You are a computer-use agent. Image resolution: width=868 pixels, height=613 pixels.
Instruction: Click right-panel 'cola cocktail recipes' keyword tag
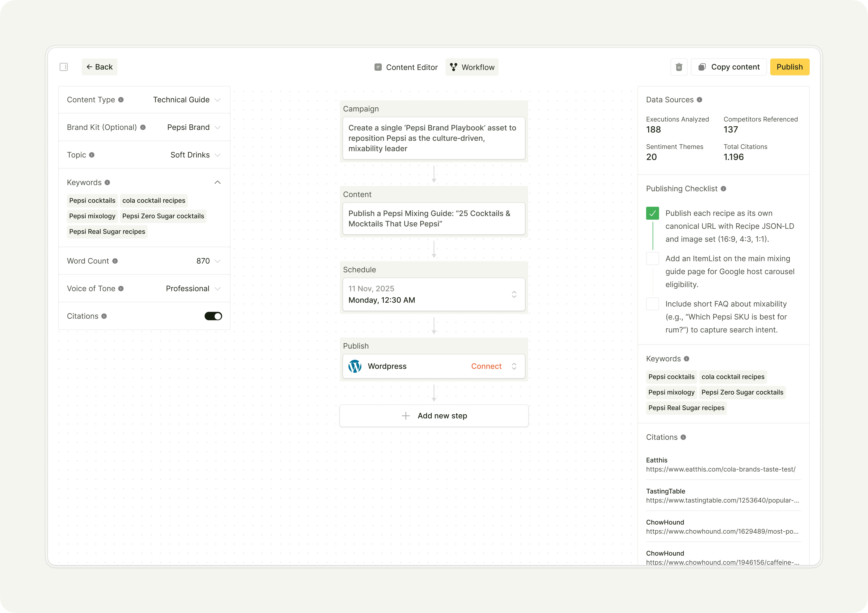pos(733,377)
